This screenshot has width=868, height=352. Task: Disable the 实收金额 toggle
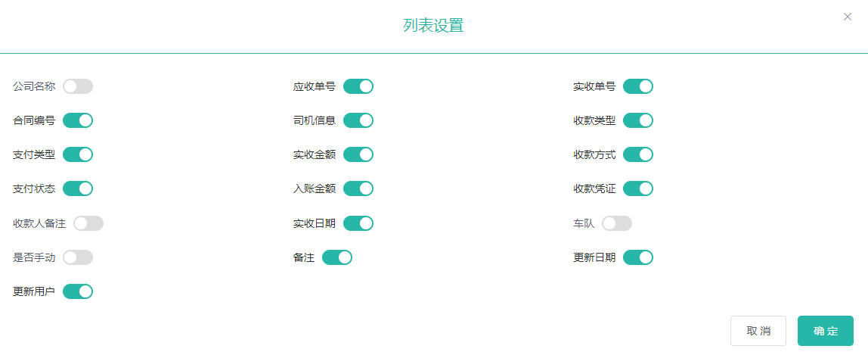coord(358,154)
